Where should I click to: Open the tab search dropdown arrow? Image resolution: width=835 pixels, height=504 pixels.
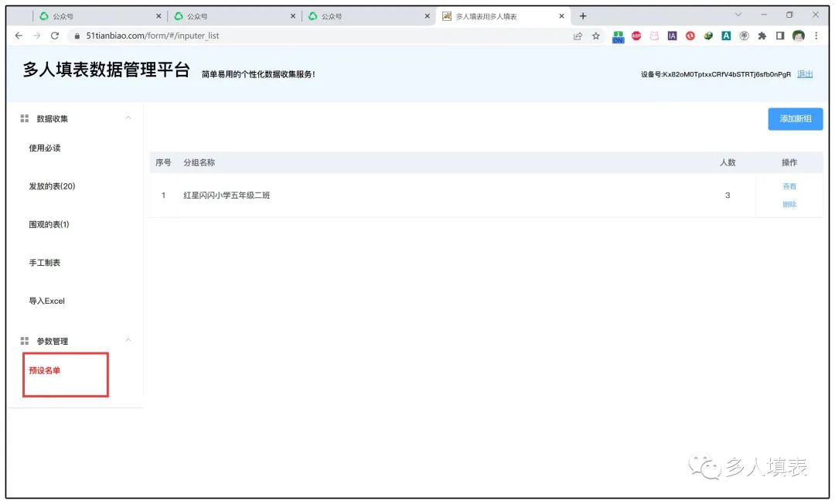click(738, 15)
